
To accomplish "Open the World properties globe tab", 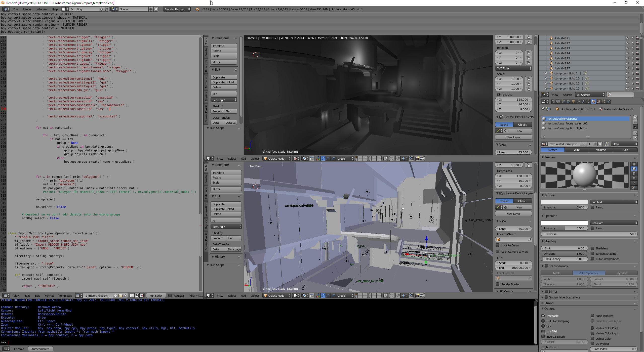I will pos(568,101).
